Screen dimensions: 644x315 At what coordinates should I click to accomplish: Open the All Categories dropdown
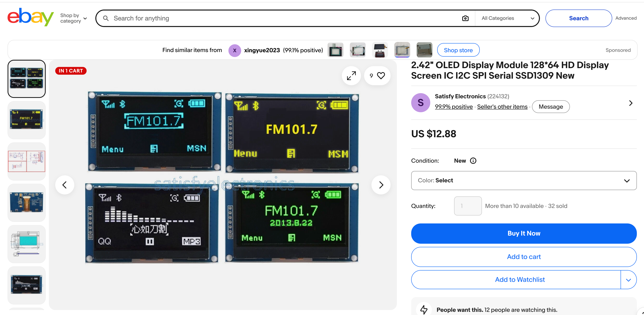tap(508, 18)
